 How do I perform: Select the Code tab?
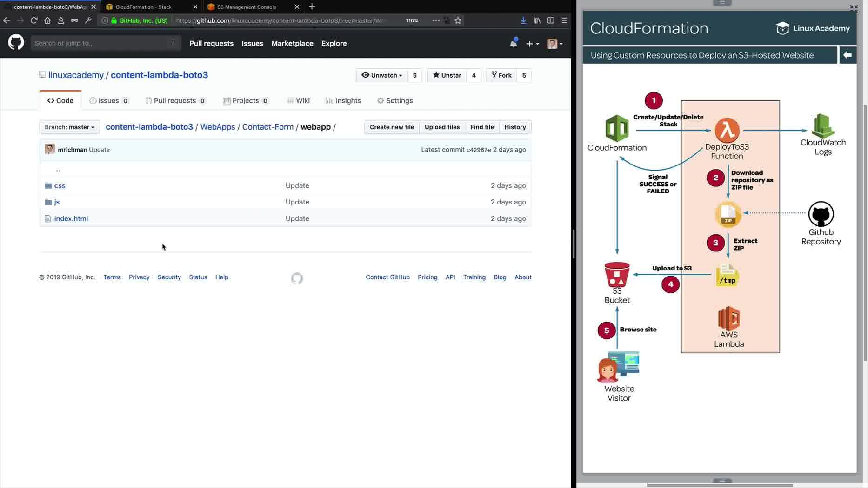(60, 100)
